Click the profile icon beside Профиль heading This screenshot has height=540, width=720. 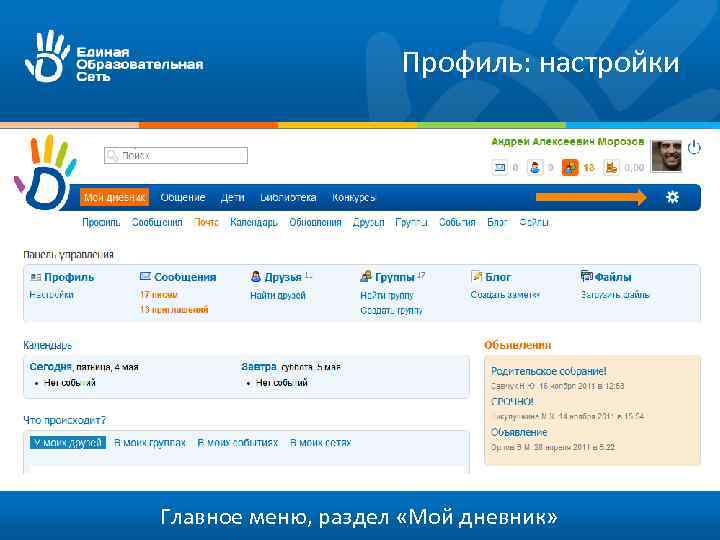click(x=36, y=277)
